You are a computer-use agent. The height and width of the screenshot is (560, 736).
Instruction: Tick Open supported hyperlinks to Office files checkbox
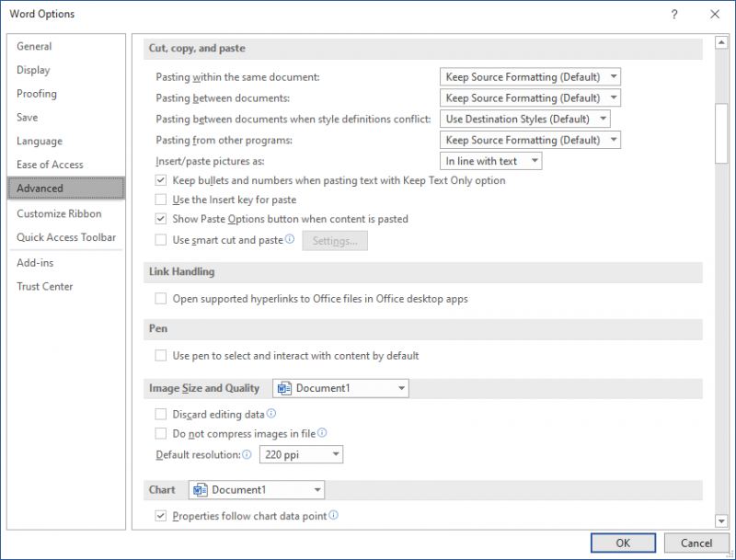160,299
